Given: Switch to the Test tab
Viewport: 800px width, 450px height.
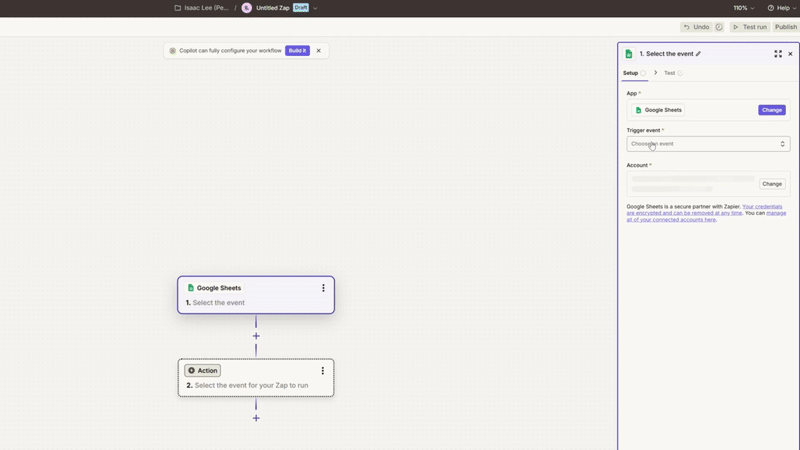Looking at the screenshot, I should [x=670, y=73].
